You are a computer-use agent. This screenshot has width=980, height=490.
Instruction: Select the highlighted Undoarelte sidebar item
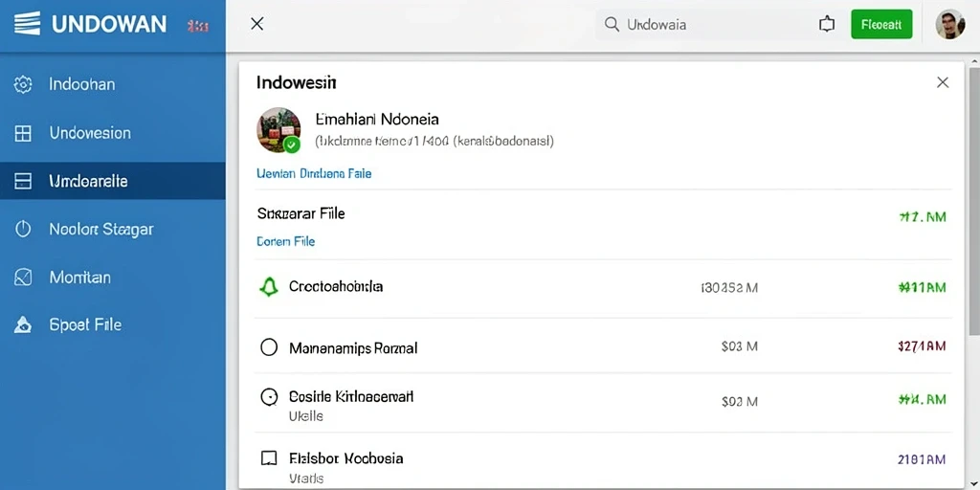tap(113, 181)
